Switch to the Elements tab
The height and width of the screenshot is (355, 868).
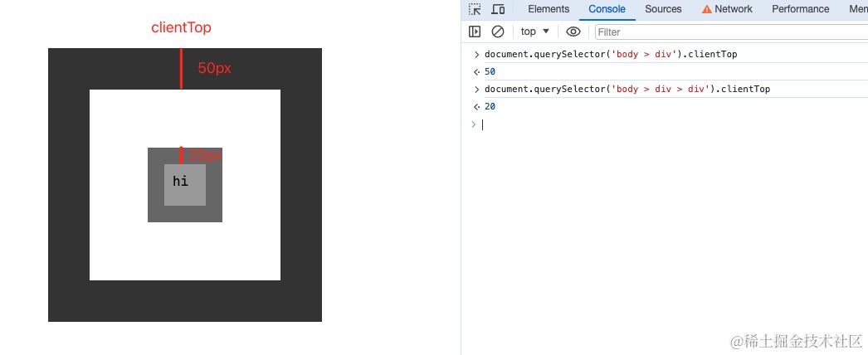tap(549, 9)
